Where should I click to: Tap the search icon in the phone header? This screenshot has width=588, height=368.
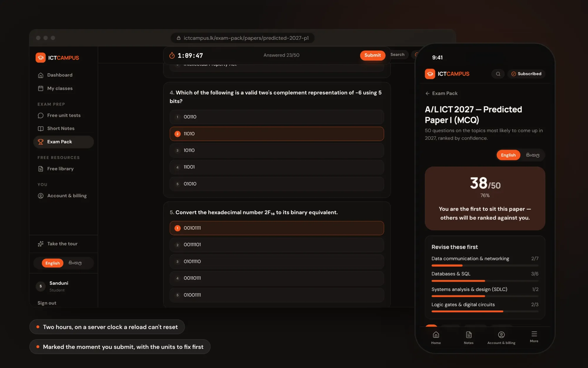click(x=498, y=74)
